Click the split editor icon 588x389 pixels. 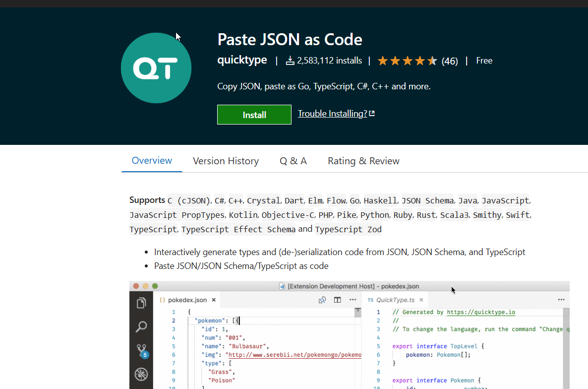[338, 300]
